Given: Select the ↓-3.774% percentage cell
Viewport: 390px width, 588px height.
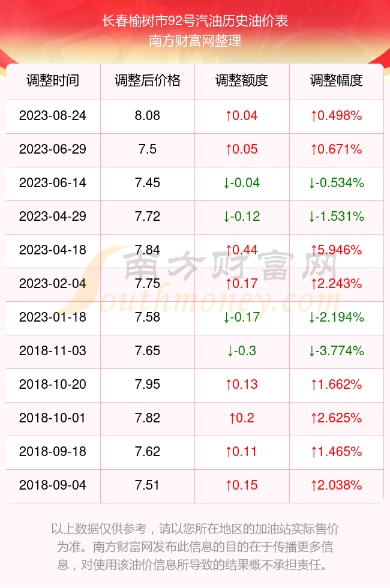Looking at the screenshot, I should 337,350.
